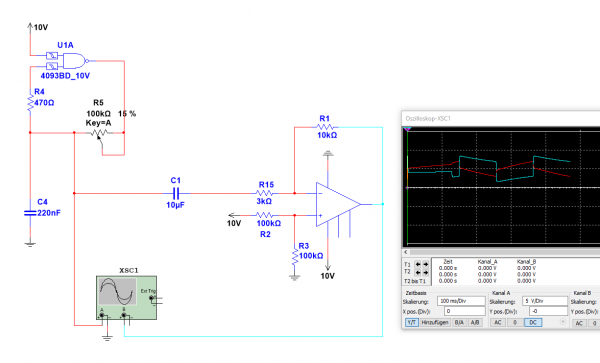Shift cursor T2 right arrow button
Screen dimensions: 600x363
[426, 273]
